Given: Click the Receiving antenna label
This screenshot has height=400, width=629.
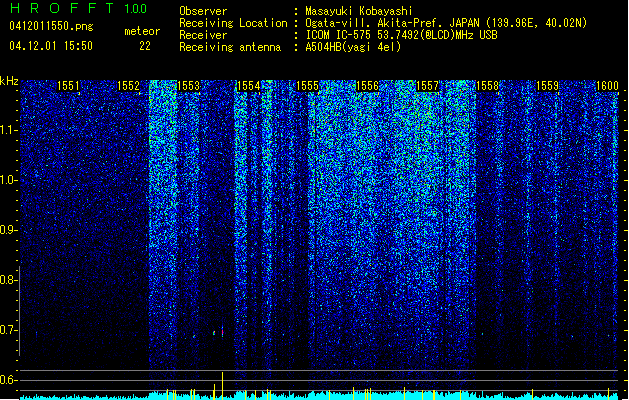Looking at the screenshot, I should [230, 47].
